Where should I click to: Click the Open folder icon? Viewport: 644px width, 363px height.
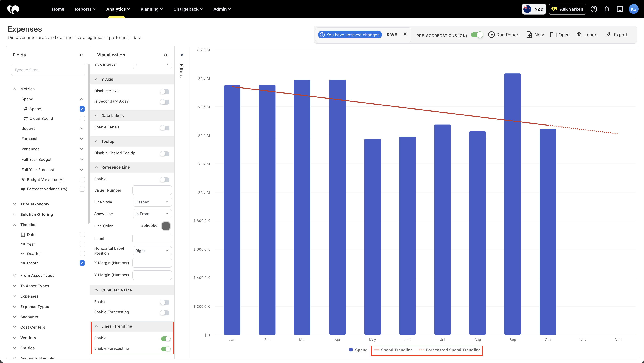coord(553,35)
